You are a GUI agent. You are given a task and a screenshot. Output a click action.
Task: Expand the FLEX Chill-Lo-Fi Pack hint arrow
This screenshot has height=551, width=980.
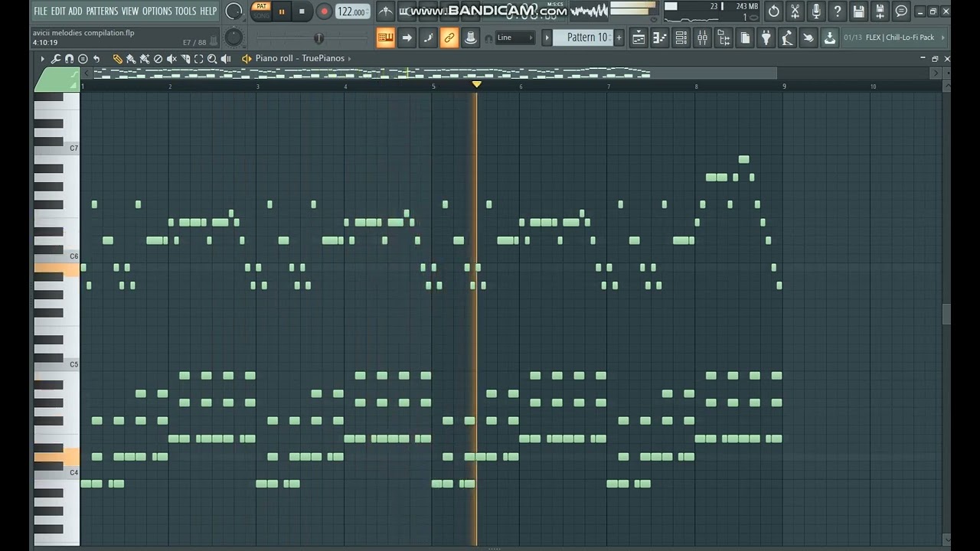tap(942, 37)
